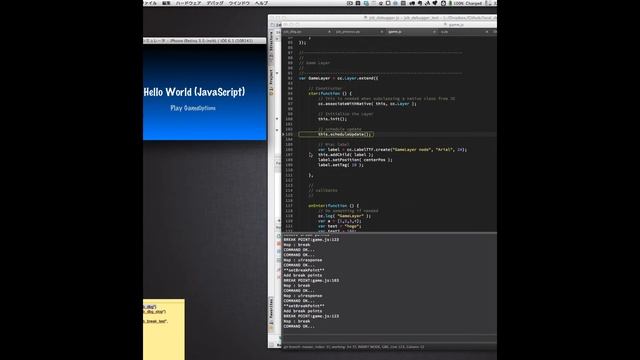This screenshot has width=640, height=360.
Task: Close the game.js editor tab
Action: tap(434, 31)
